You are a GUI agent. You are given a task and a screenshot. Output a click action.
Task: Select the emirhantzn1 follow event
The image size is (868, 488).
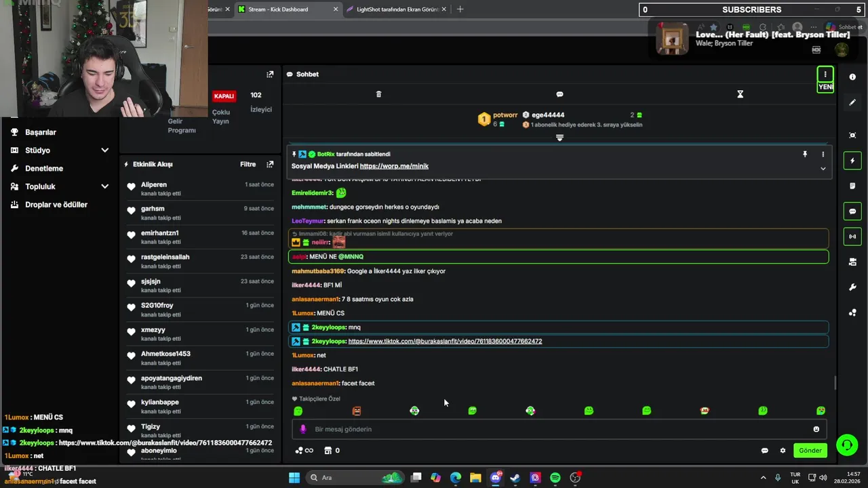coord(200,237)
